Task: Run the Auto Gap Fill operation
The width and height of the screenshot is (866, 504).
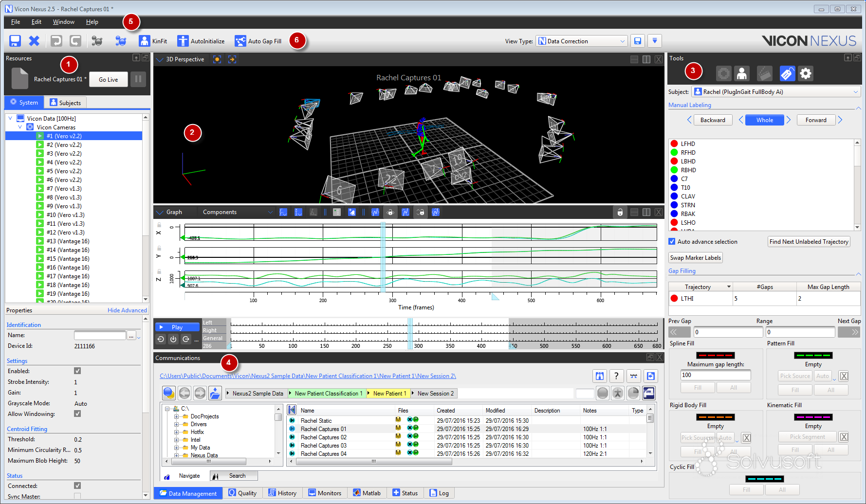Action: point(258,41)
